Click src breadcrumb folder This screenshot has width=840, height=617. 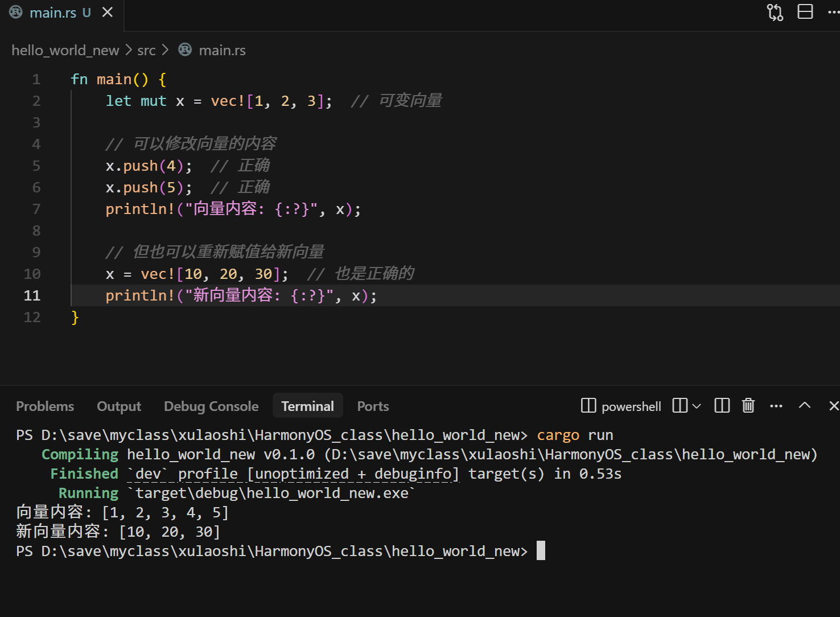(x=146, y=50)
